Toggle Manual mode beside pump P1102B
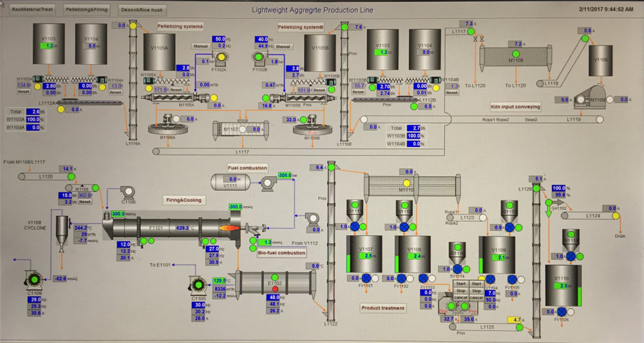The image size is (644, 343). 283,46
